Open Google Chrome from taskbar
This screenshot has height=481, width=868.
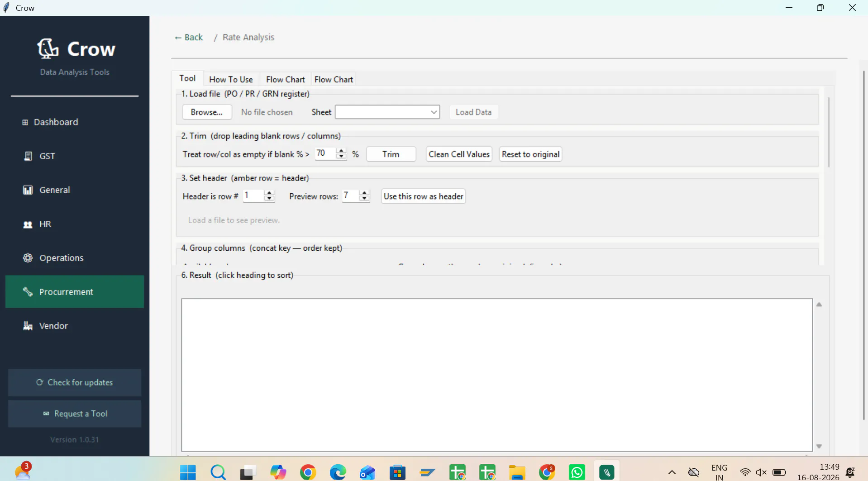tap(308, 472)
